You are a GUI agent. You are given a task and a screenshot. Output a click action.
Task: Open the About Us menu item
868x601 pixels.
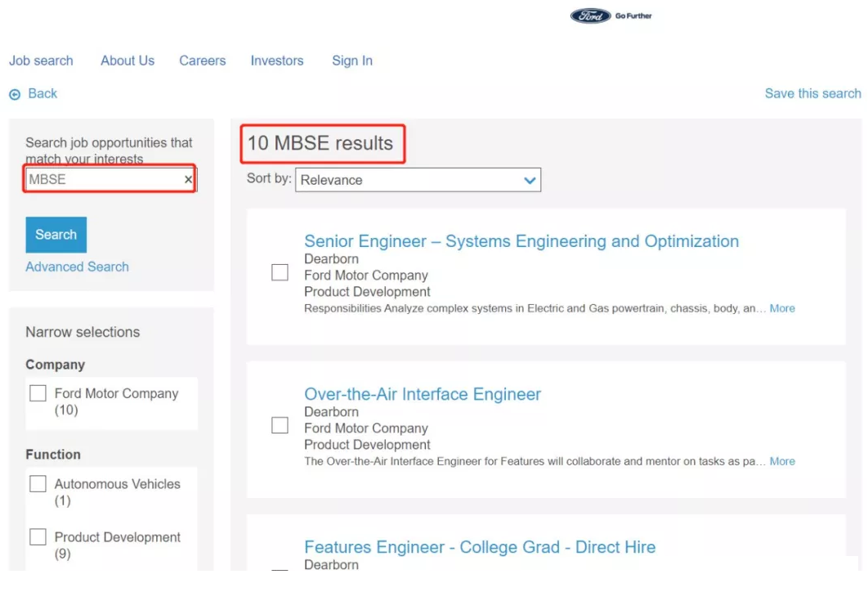click(128, 61)
